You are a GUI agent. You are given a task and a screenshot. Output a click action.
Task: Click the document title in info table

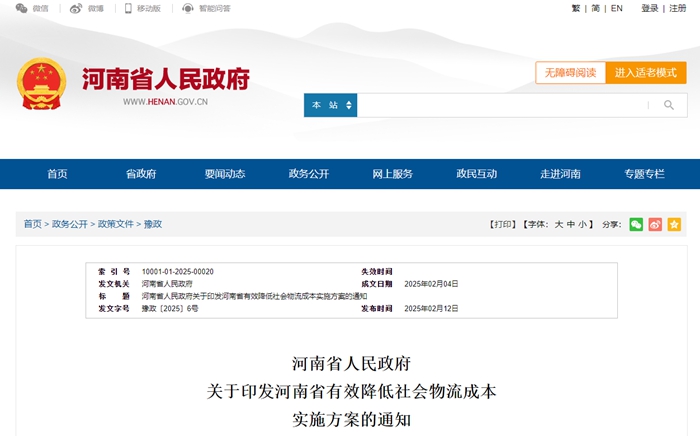(254, 296)
